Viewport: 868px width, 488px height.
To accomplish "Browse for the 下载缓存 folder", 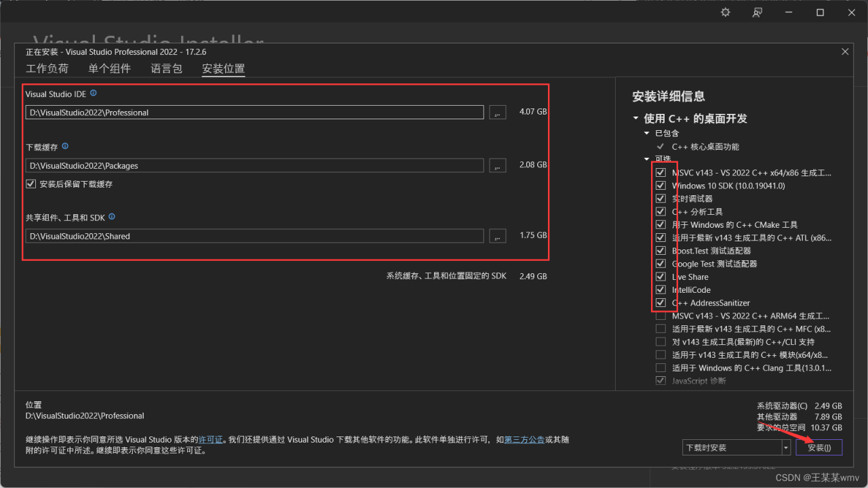I will (x=498, y=165).
